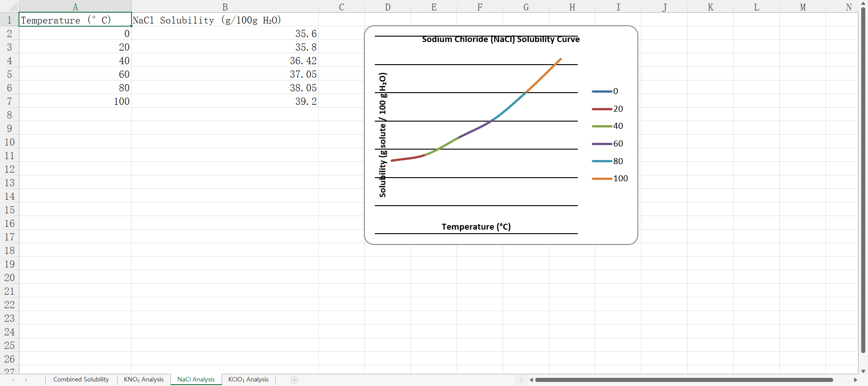Select row 7 header

click(x=9, y=101)
